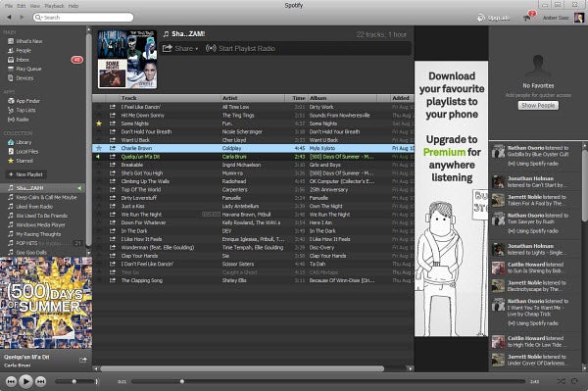Open the Share dropdown for the playlist
This screenshot has height=391, width=588.
click(180, 48)
